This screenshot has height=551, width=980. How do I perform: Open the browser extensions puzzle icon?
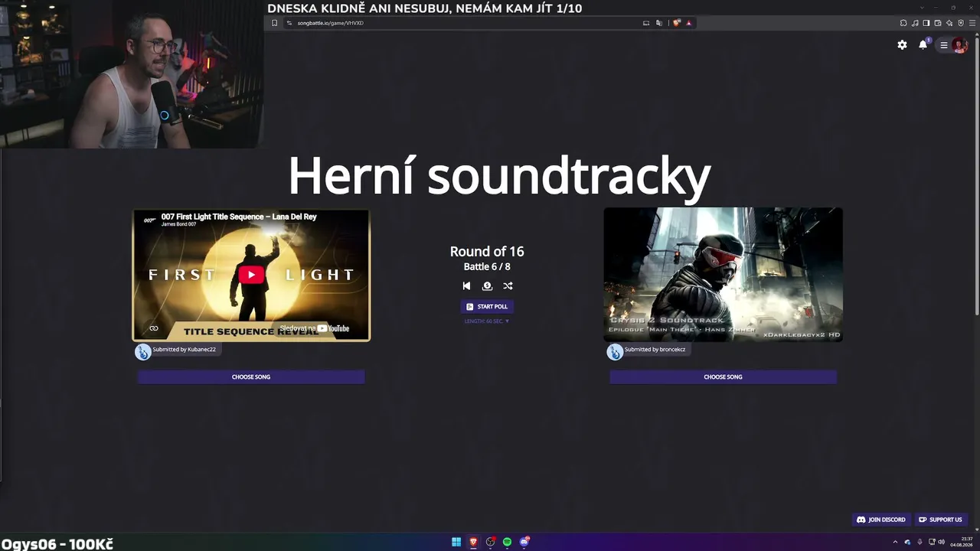pos(903,23)
